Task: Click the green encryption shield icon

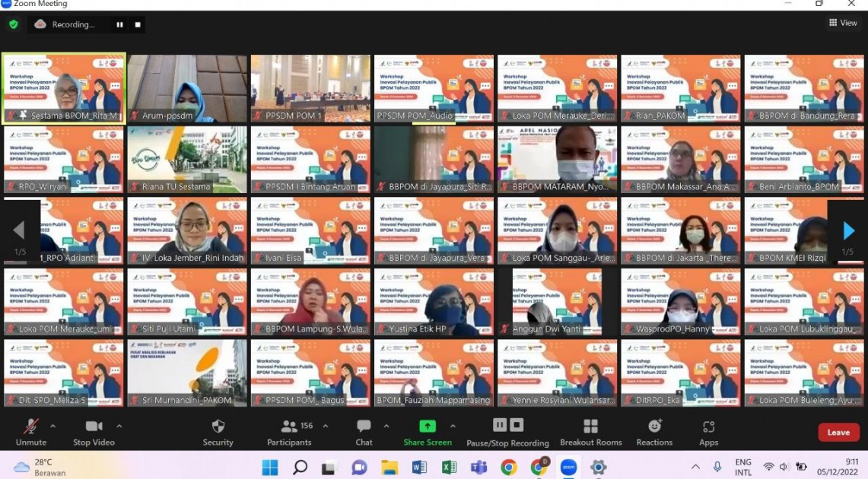Action: pos(13,24)
